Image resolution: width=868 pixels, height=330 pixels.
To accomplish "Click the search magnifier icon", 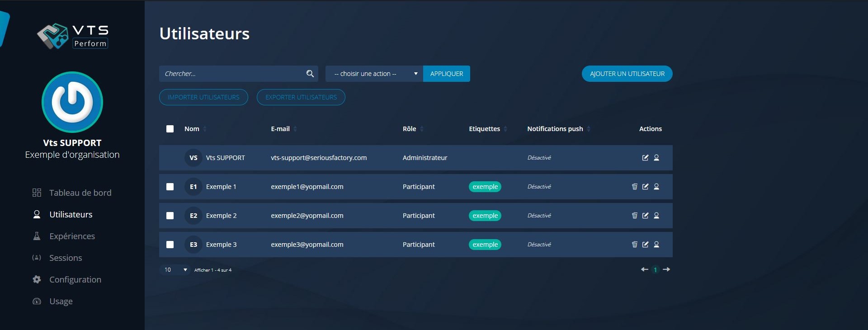I will point(310,74).
